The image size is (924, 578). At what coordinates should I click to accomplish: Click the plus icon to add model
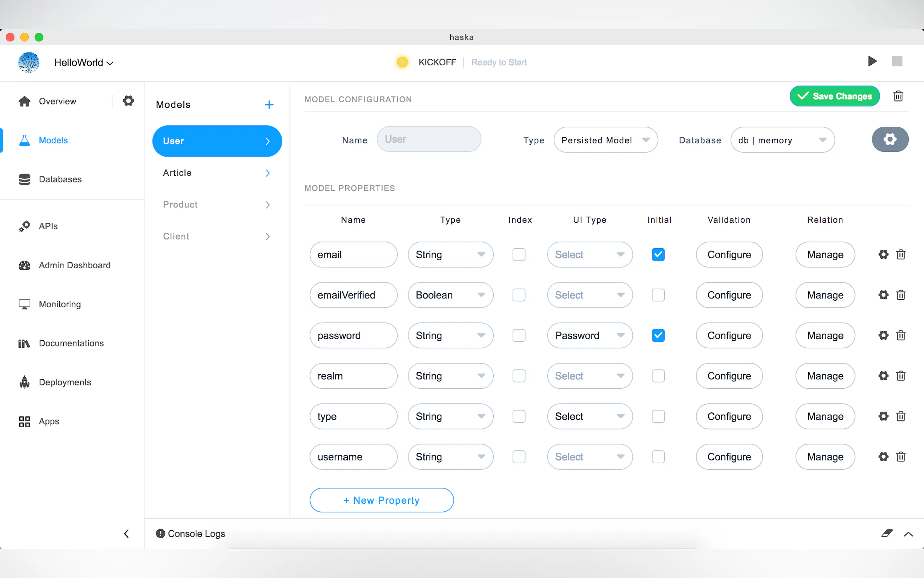(x=269, y=105)
